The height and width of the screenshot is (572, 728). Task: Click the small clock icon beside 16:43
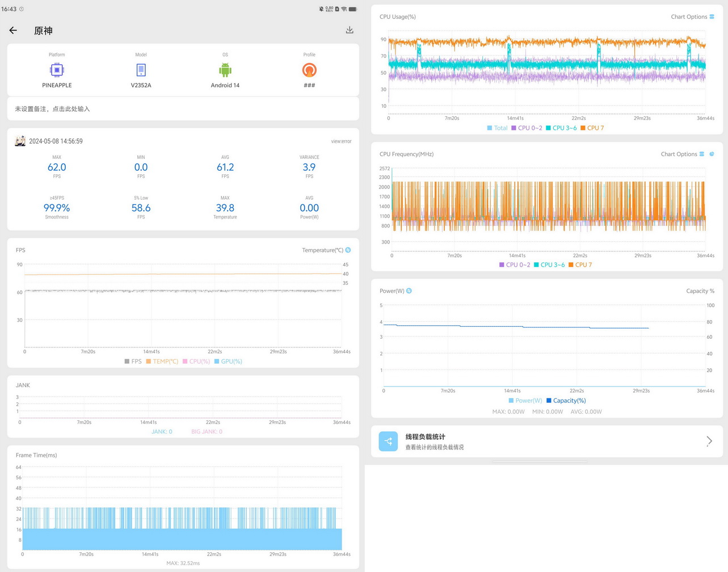pyautogui.click(x=22, y=9)
